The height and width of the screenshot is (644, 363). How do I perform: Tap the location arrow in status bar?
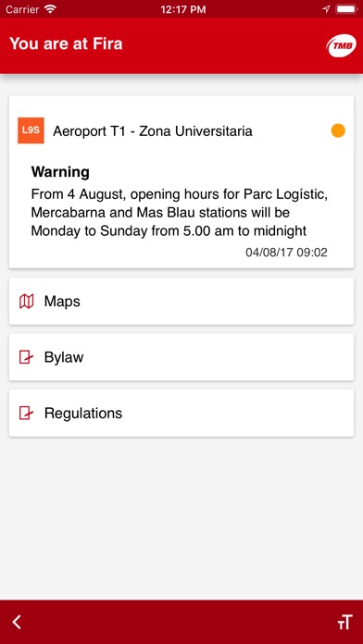[326, 9]
